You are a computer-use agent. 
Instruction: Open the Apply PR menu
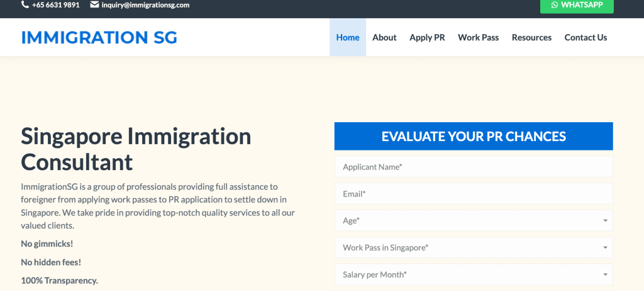coord(427,37)
